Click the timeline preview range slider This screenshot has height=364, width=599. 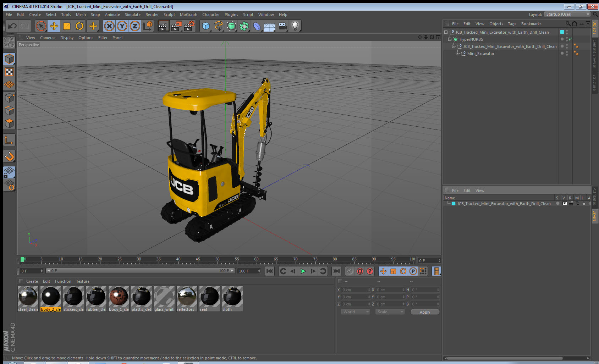(x=140, y=271)
